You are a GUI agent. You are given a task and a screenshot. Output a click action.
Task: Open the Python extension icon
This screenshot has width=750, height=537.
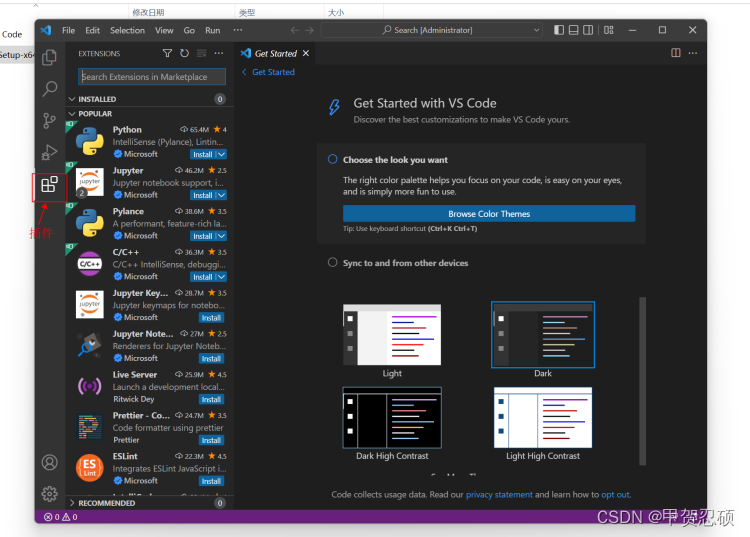tap(89, 142)
